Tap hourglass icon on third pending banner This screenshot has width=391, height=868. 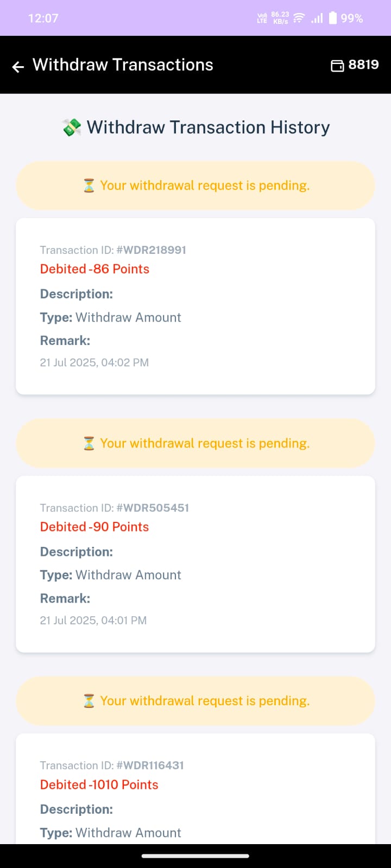click(89, 701)
